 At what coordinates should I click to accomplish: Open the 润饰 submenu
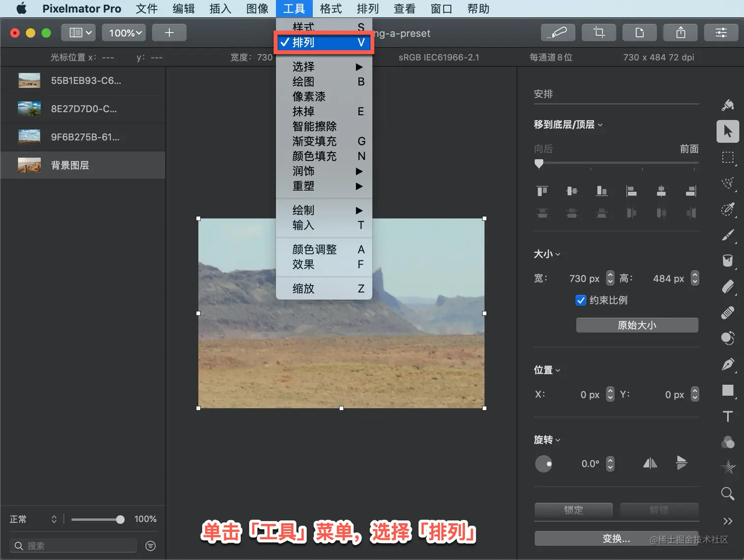pyautogui.click(x=324, y=171)
